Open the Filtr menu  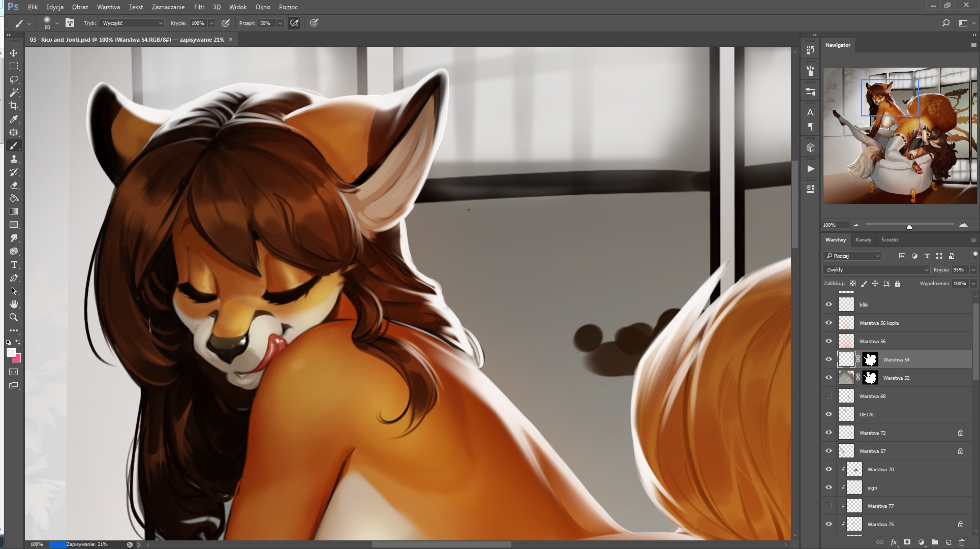(x=199, y=7)
